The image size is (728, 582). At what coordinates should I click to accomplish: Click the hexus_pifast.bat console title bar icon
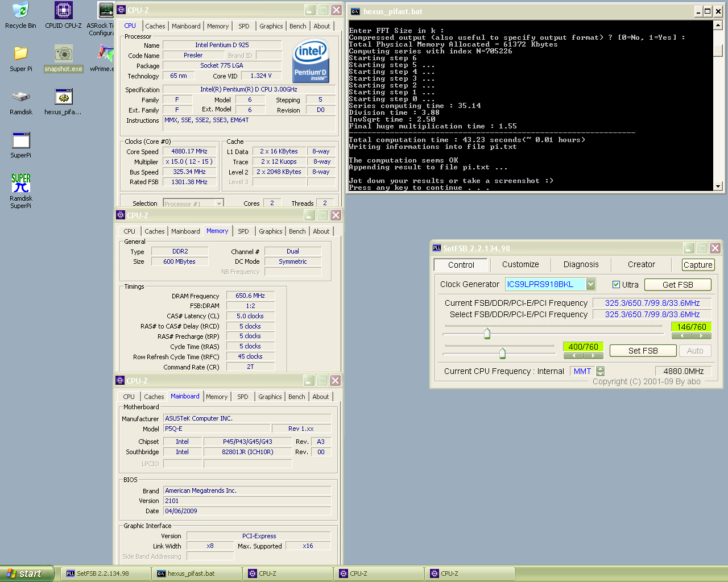pos(355,11)
